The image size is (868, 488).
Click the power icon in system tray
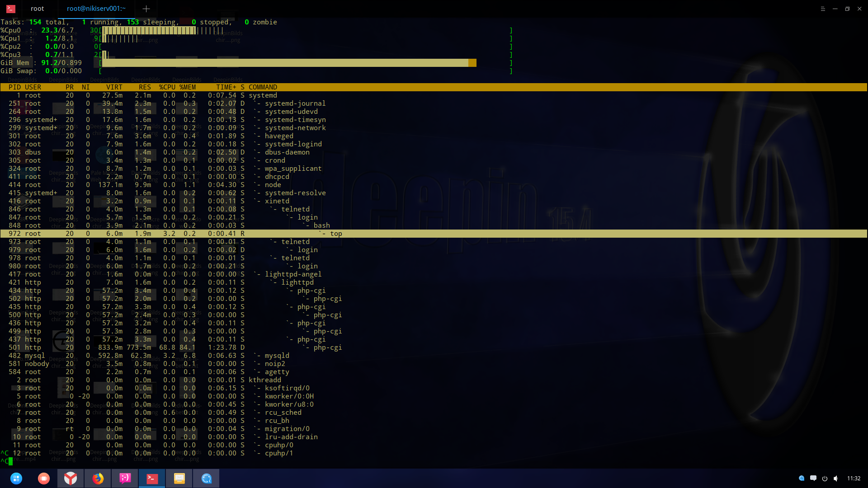pyautogui.click(x=825, y=479)
